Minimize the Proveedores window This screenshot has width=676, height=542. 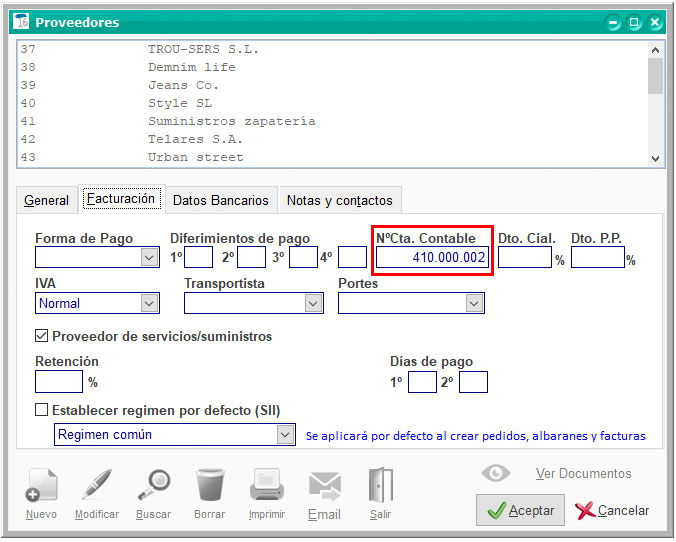[613, 22]
